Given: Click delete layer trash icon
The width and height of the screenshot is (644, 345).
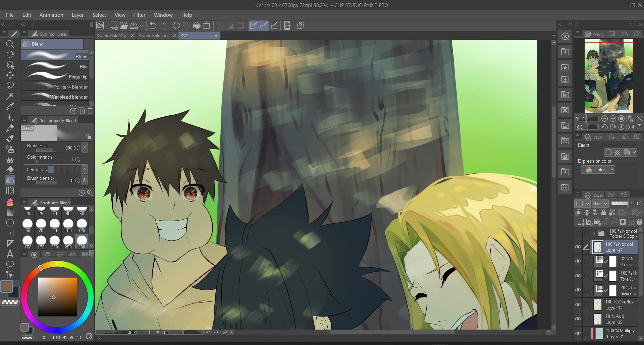Looking at the screenshot, I should (x=639, y=222).
